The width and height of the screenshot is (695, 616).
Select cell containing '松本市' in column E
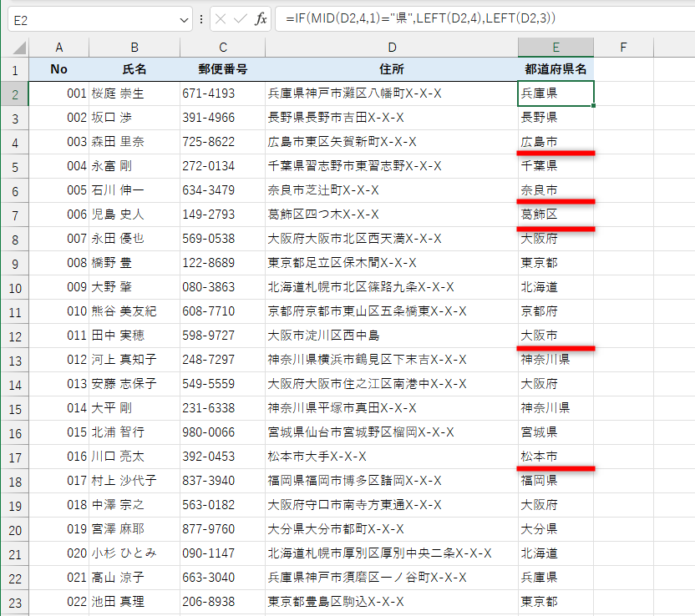click(555, 457)
